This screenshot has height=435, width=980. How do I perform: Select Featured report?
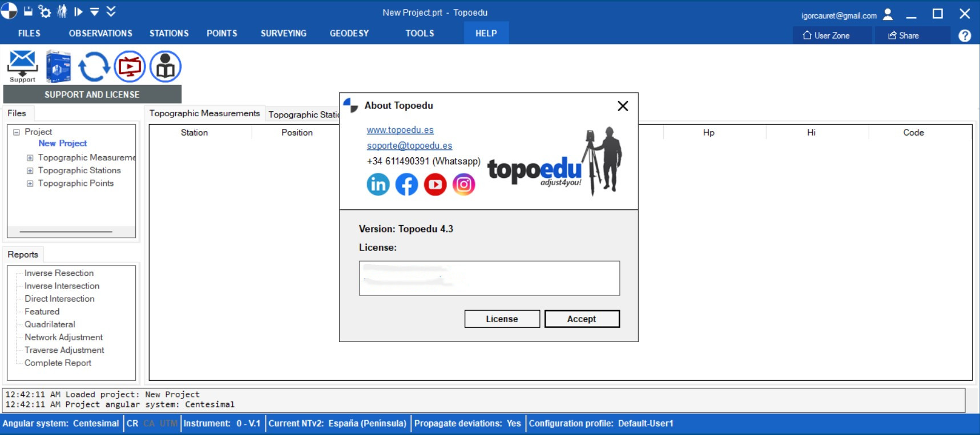pyautogui.click(x=42, y=312)
